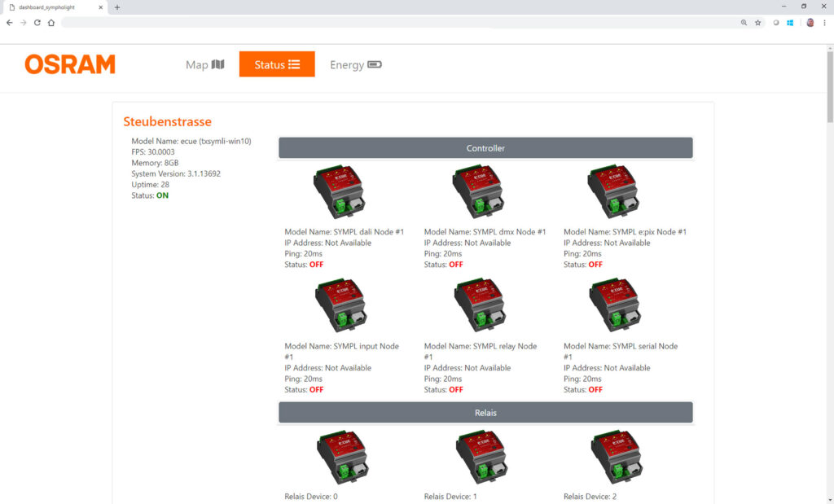Click the SYMPL e:pix Node #1 device image
The image size is (834, 504).
(614, 191)
